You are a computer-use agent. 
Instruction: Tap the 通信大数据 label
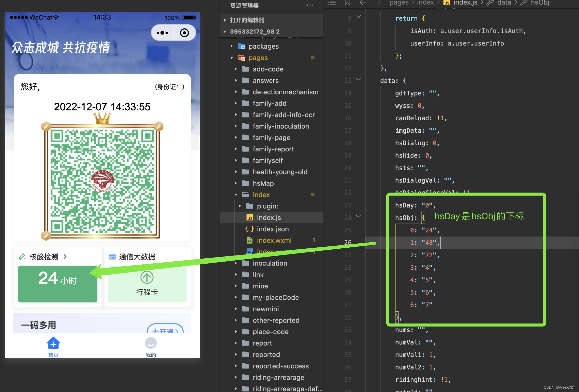137,257
